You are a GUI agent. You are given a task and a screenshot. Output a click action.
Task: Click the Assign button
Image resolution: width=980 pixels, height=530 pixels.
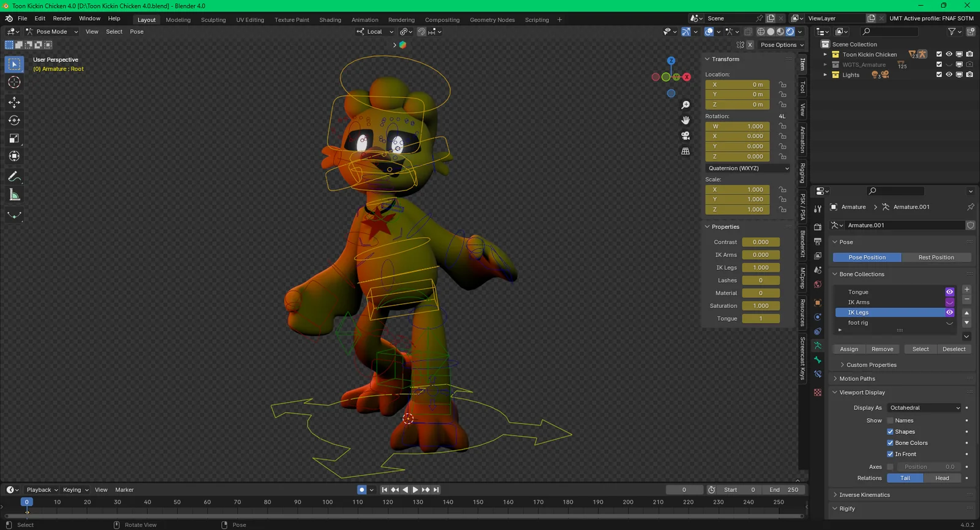[x=849, y=349]
